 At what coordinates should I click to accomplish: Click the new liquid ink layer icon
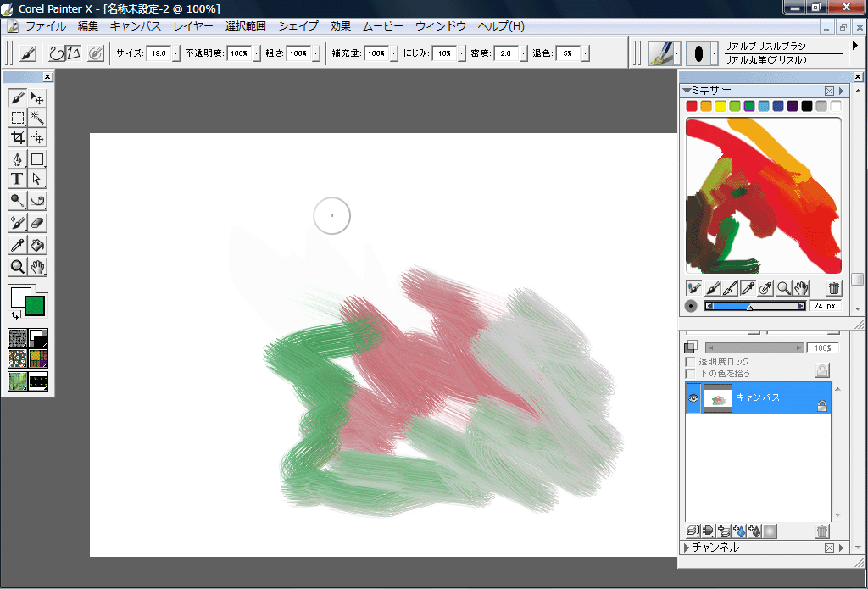tap(754, 531)
